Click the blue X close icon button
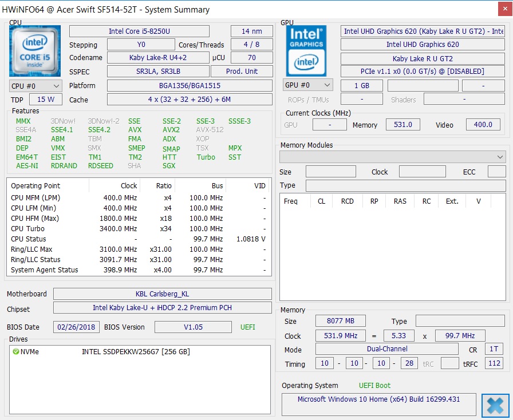The image size is (513, 420). coord(495,406)
